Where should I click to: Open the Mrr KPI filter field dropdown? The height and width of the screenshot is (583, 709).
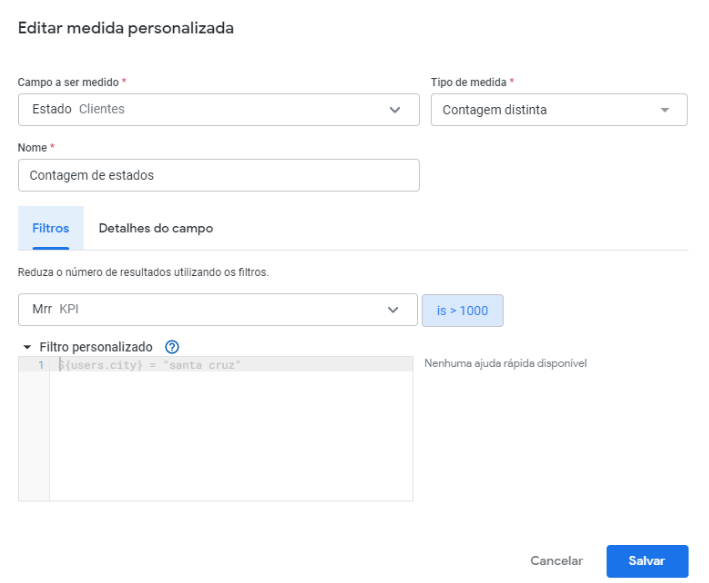[x=217, y=309]
